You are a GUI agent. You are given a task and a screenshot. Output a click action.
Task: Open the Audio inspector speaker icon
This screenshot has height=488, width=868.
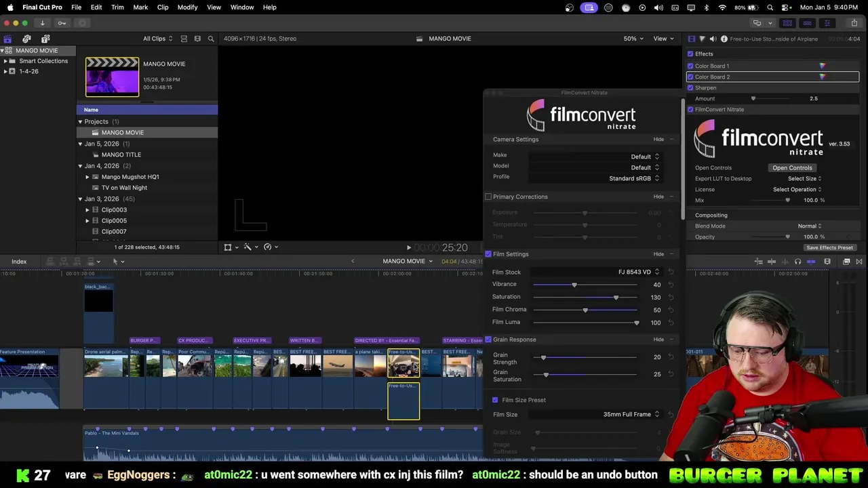713,39
